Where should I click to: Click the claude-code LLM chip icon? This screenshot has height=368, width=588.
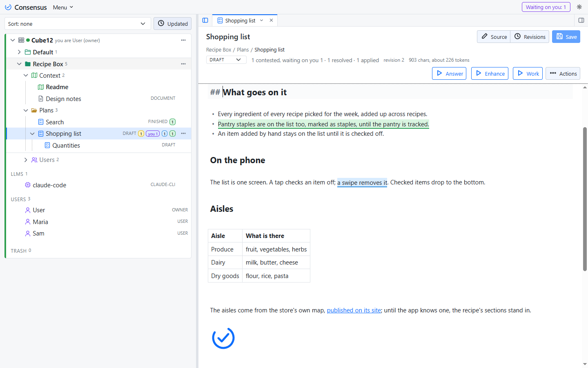[28, 185]
